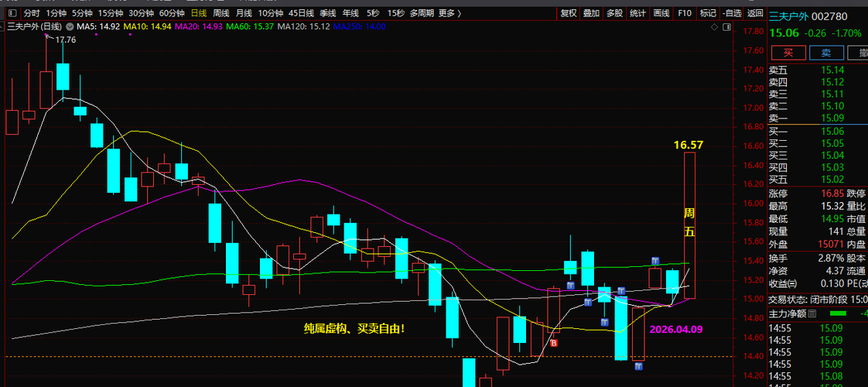Switch to 季线 quarterly chart

point(328,13)
